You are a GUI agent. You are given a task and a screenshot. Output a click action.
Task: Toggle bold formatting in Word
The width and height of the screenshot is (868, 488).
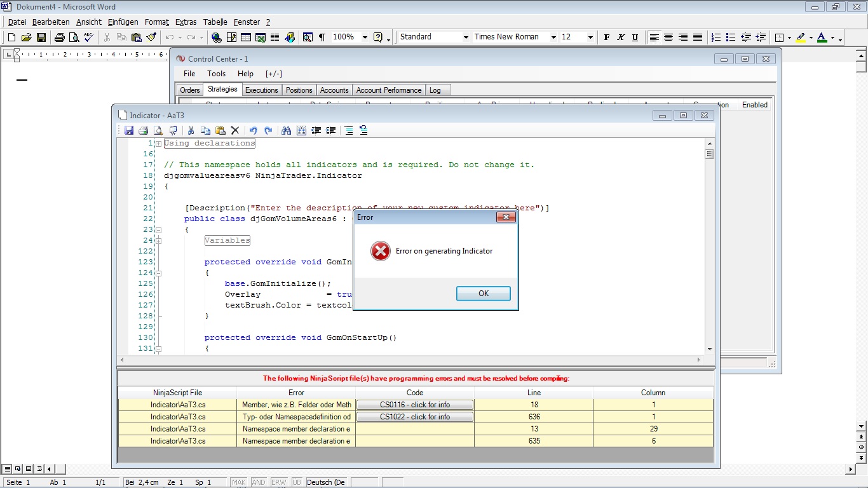pyautogui.click(x=607, y=37)
